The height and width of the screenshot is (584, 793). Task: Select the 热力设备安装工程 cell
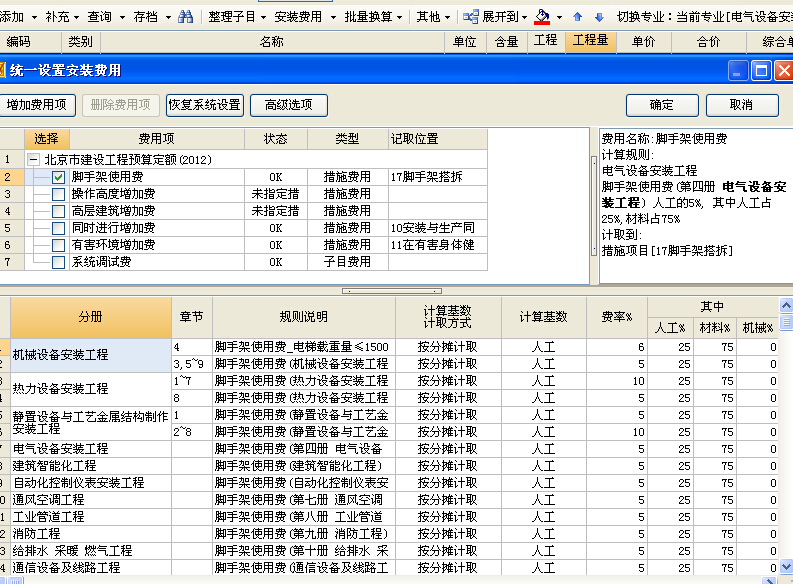click(91, 389)
